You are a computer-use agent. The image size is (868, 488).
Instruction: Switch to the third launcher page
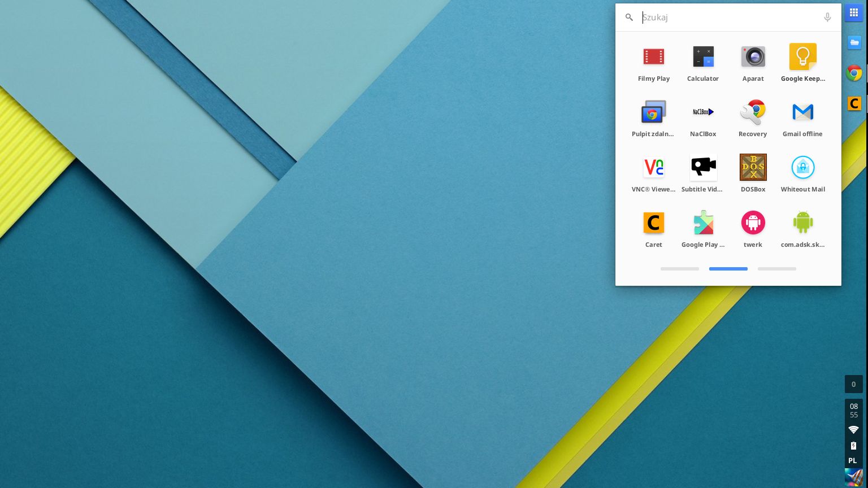point(777,269)
